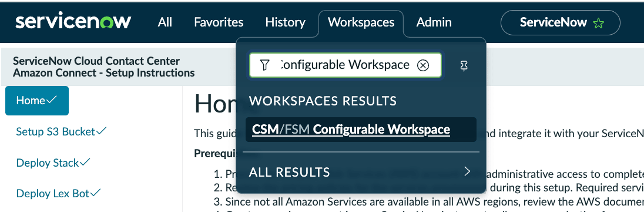Viewport: 644px width, 212px height.
Task: Click inside the workspace filter field
Action: coord(345,65)
